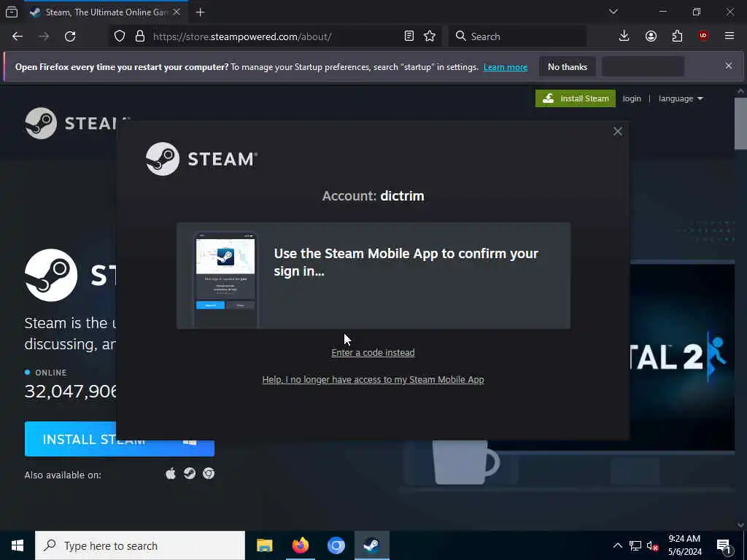The image size is (747, 560).
Task: Click the muted volume tray icon
Action: click(x=653, y=545)
